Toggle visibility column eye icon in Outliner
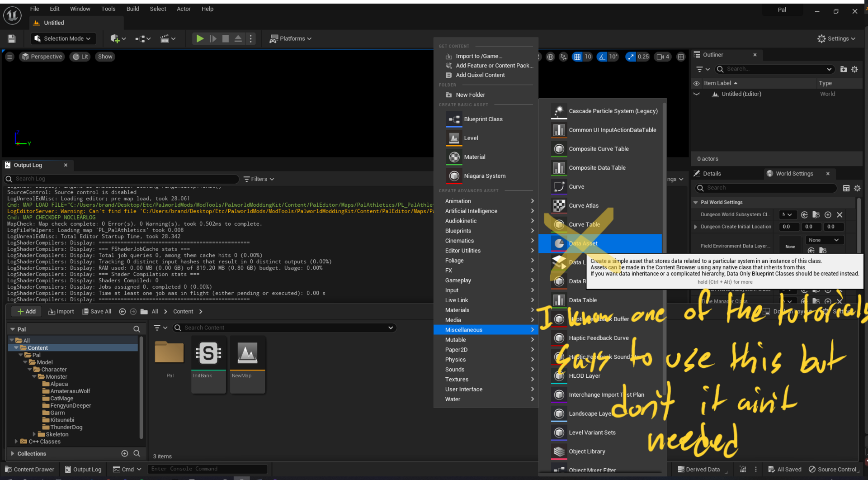The image size is (868, 480). coord(696,83)
